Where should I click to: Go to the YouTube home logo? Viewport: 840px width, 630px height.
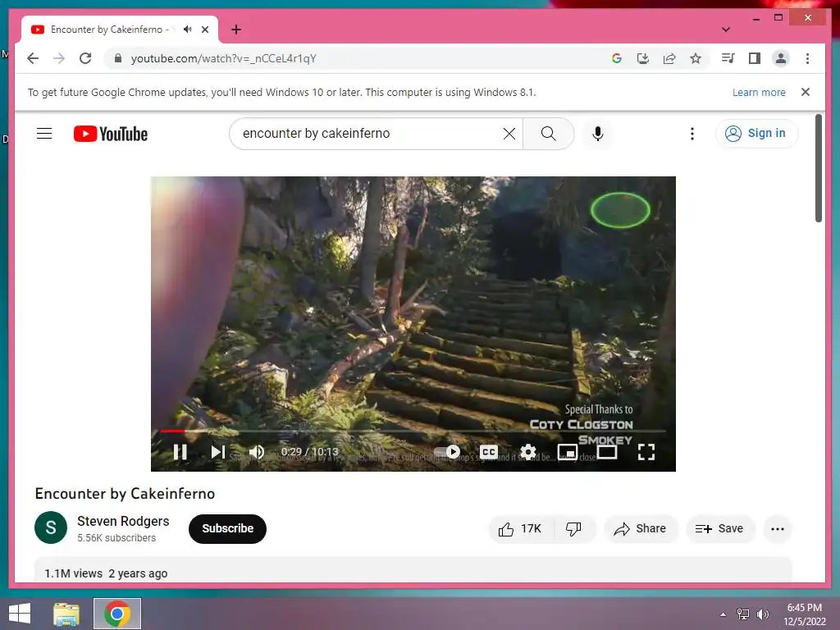coord(111,134)
